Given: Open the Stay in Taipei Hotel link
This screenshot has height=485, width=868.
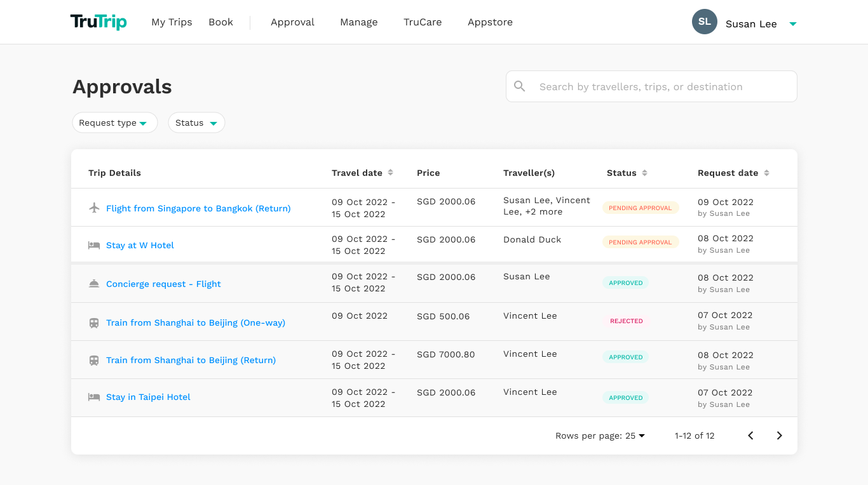Looking at the screenshot, I should [148, 397].
